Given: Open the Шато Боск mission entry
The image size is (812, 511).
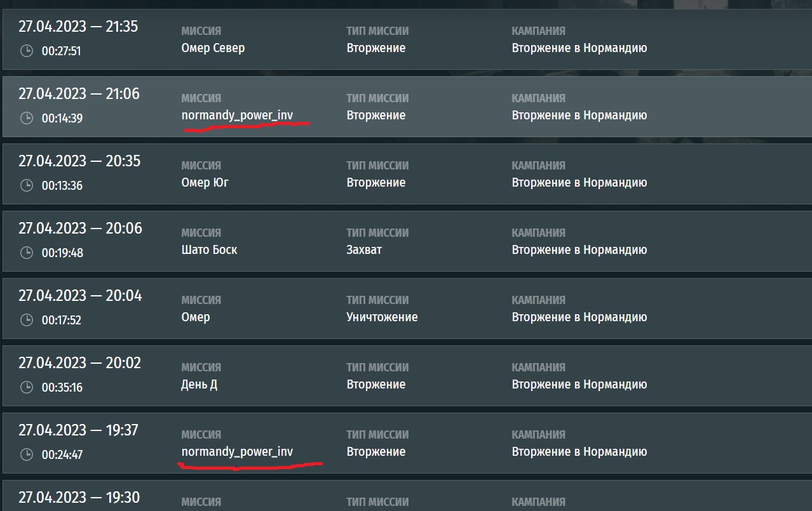Looking at the screenshot, I should click(x=209, y=250).
